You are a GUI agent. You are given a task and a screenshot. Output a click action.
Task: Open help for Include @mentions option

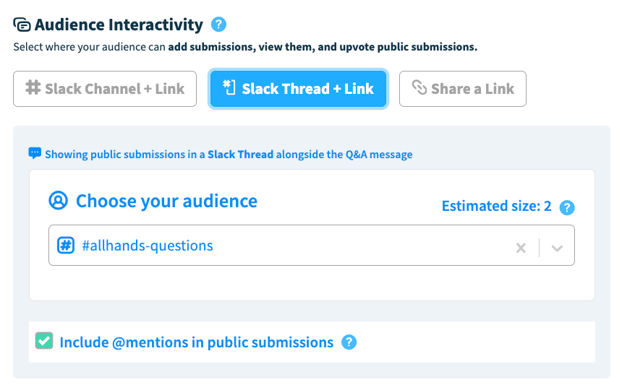coord(349,342)
